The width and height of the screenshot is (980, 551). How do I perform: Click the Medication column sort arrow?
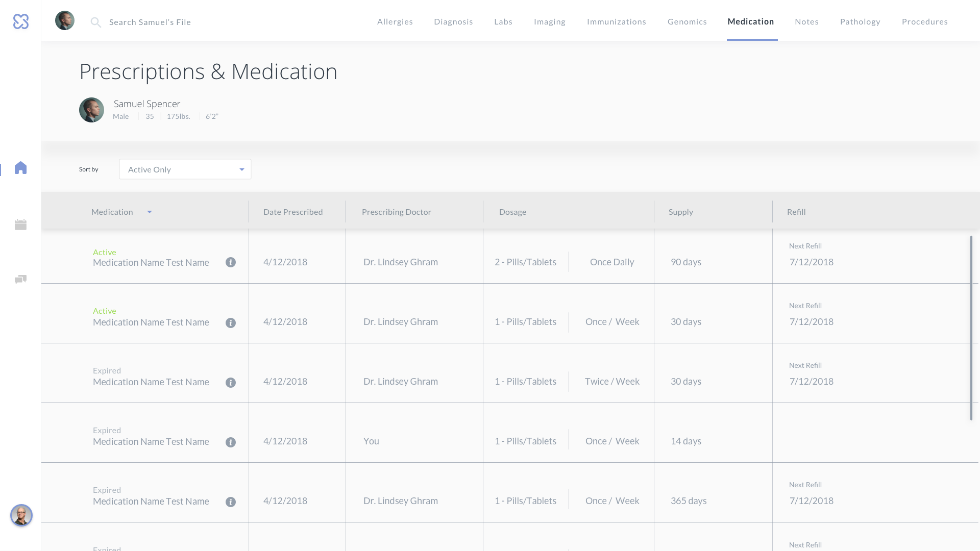point(150,212)
